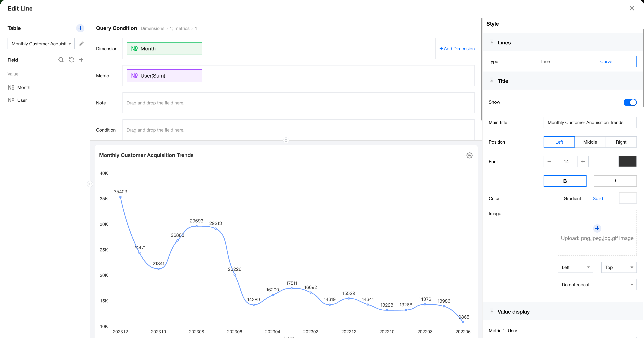
Task: Click the add table plus icon
Action: coord(80,28)
